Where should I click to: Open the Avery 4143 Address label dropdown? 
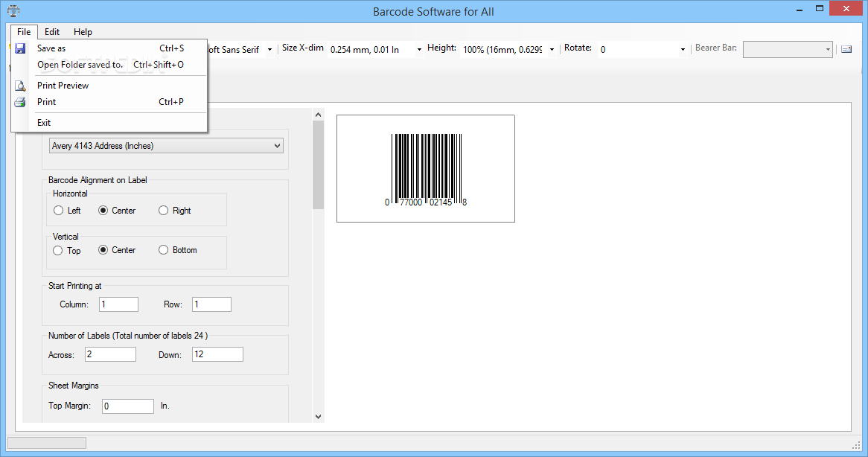(x=166, y=146)
